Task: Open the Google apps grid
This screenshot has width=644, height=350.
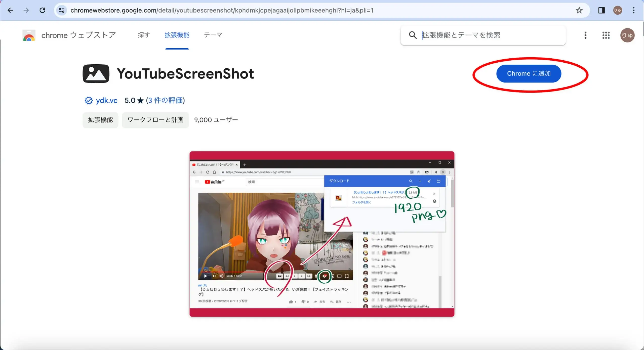Action: coord(606,35)
